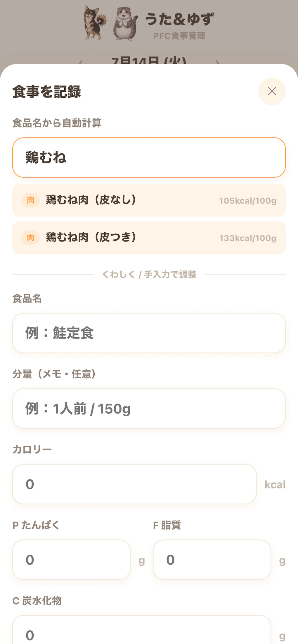Click the 133kcal/100g calorie label
This screenshot has height=644, width=298.
click(x=248, y=238)
